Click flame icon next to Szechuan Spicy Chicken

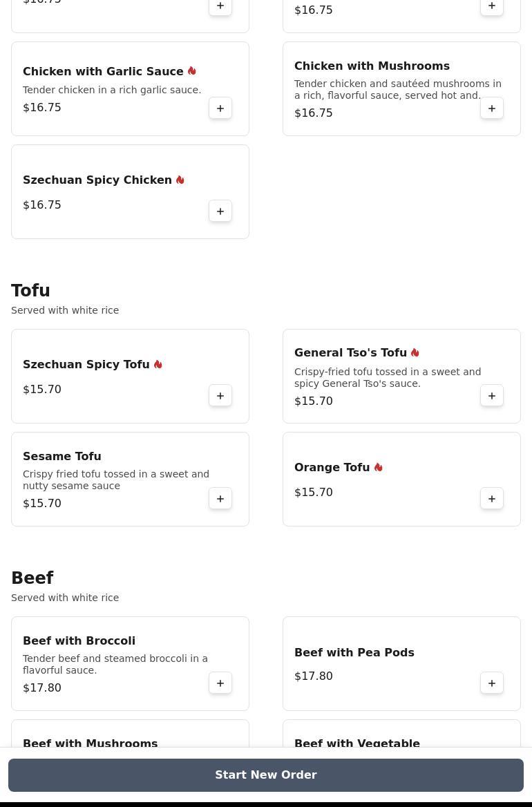(x=180, y=180)
